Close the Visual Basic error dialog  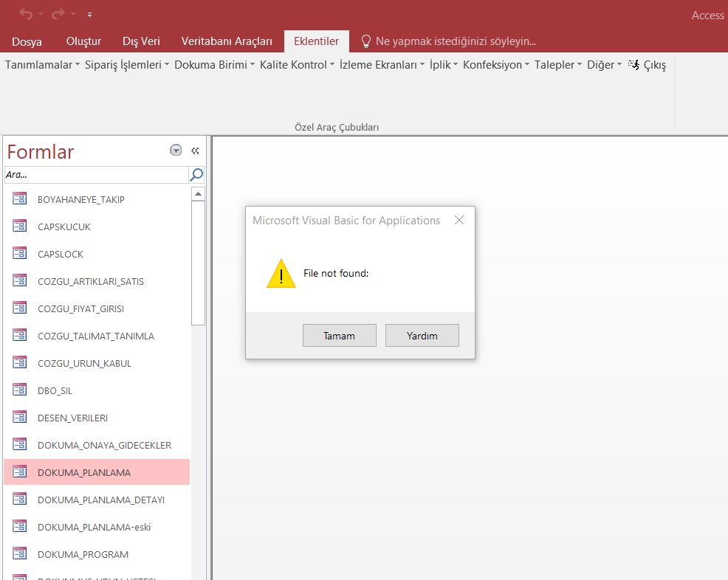[459, 220]
